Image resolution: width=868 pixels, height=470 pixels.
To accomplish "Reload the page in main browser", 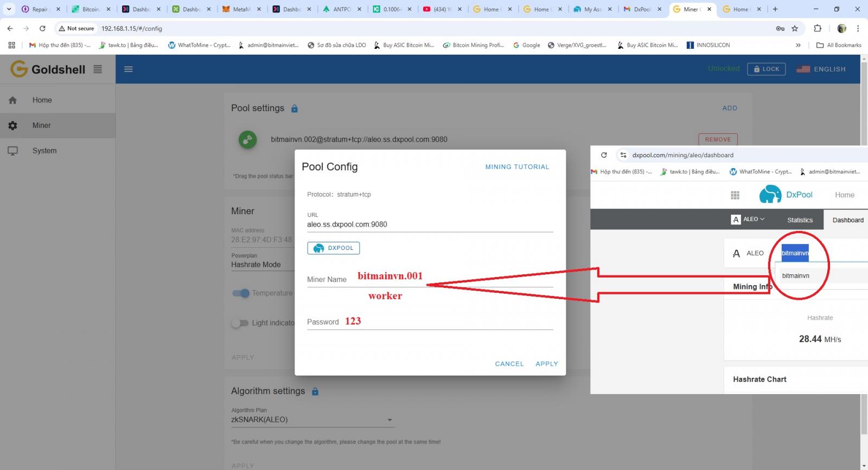I will click(42, 28).
